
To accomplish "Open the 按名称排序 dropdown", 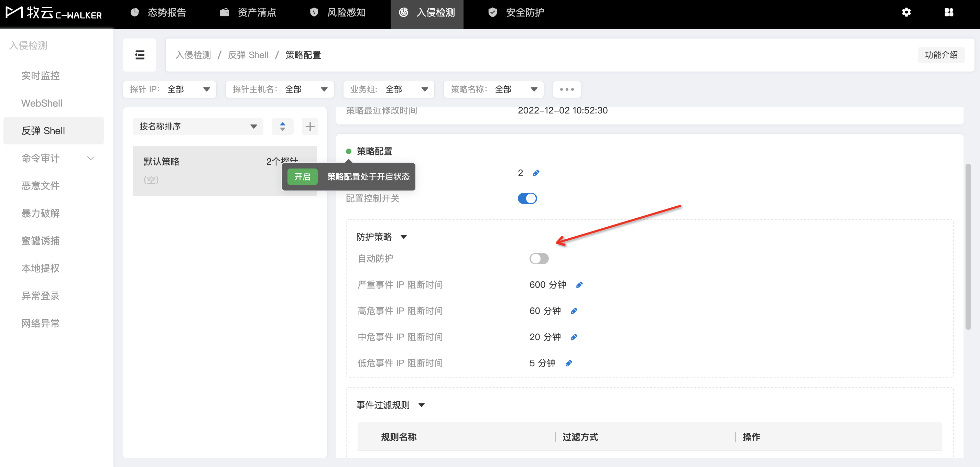I will click(198, 126).
